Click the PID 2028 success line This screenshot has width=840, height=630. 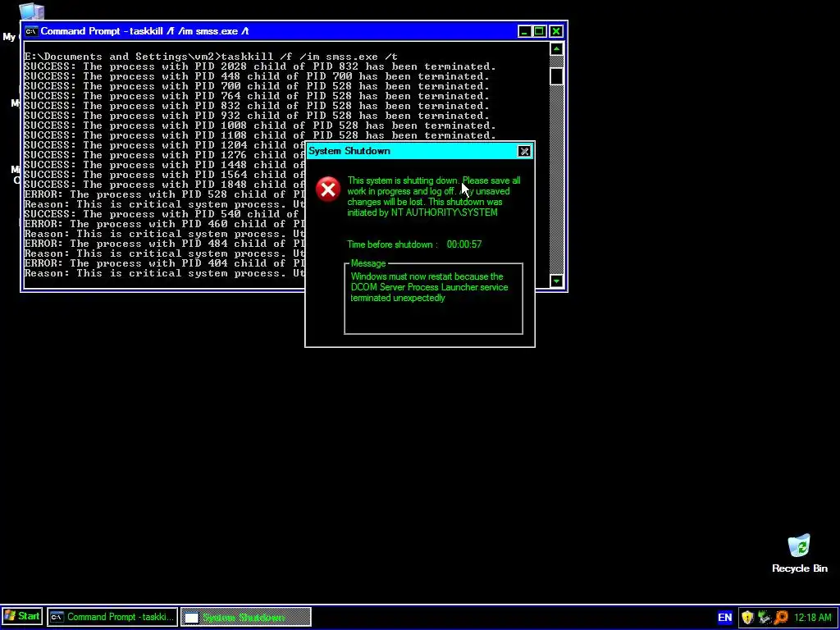click(x=260, y=66)
